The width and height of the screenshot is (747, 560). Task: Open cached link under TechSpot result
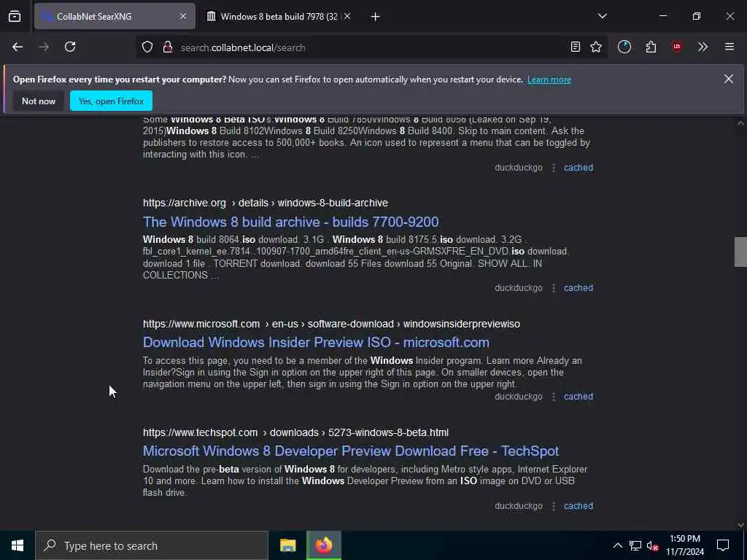coord(578,506)
